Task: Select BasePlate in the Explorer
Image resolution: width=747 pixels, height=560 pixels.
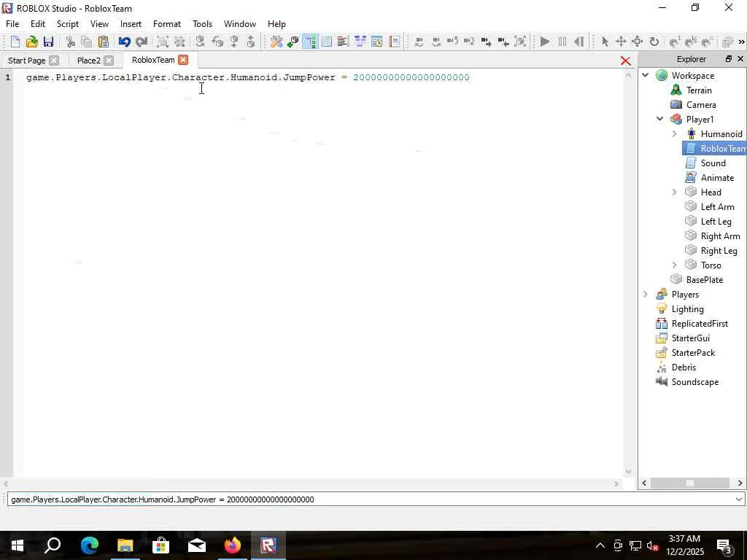Action: (x=704, y=279)
